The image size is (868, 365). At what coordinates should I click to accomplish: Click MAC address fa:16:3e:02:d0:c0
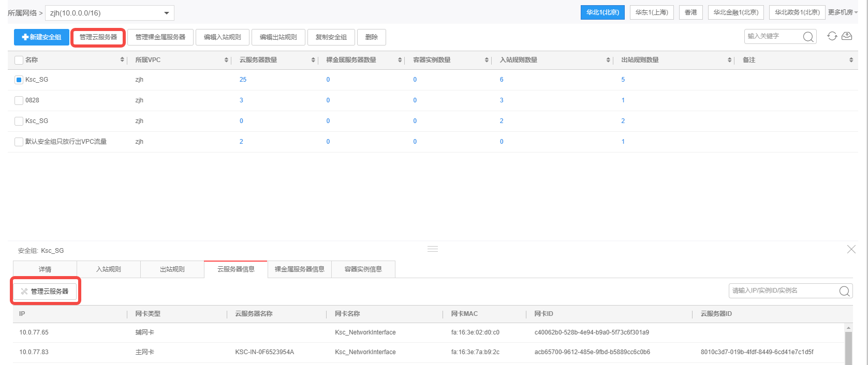tap(475, 332)
